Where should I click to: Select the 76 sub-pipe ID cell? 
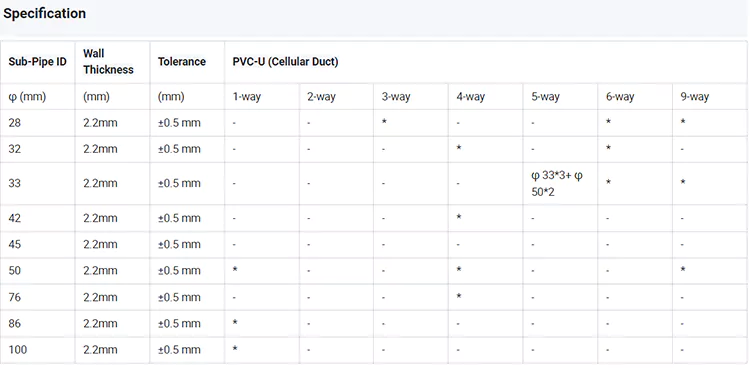click(15, 297)
